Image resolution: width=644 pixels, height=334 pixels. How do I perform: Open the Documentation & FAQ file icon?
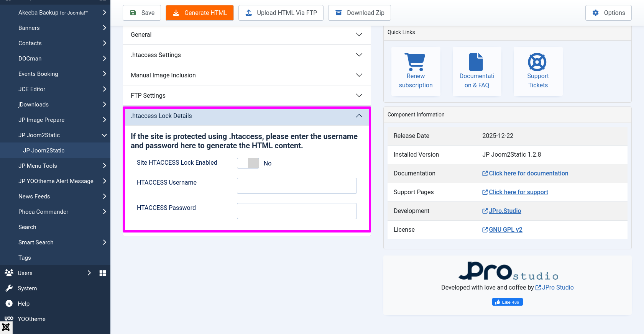(476, 62)
